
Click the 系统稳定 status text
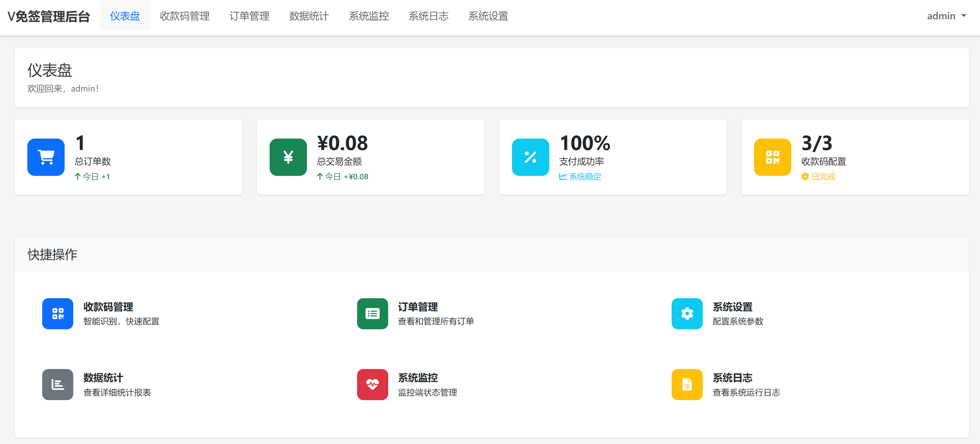585,176
